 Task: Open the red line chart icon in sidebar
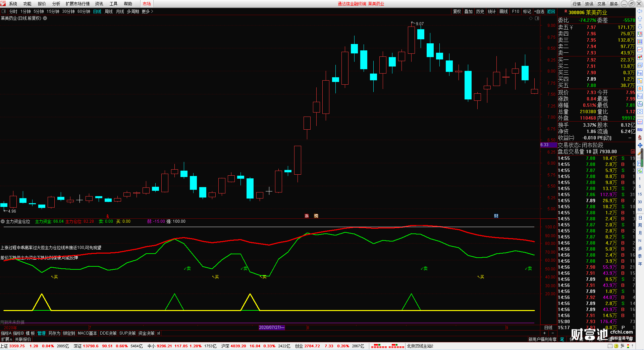640,50
